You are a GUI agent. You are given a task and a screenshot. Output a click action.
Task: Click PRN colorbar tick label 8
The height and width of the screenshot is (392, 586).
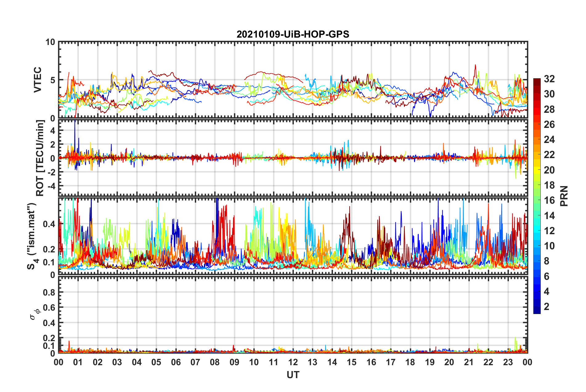pos(547,261)
